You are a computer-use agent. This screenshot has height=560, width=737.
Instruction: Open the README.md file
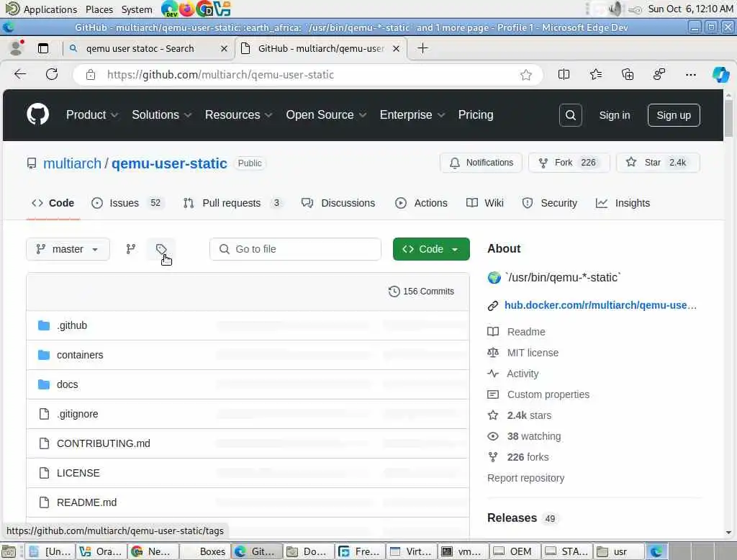pos(86,502)
